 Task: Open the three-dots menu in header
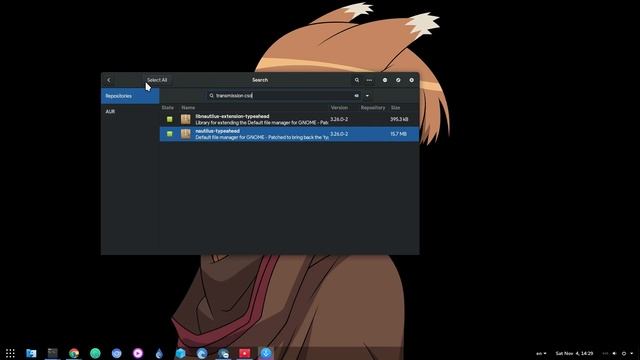[x=369, y=80]
